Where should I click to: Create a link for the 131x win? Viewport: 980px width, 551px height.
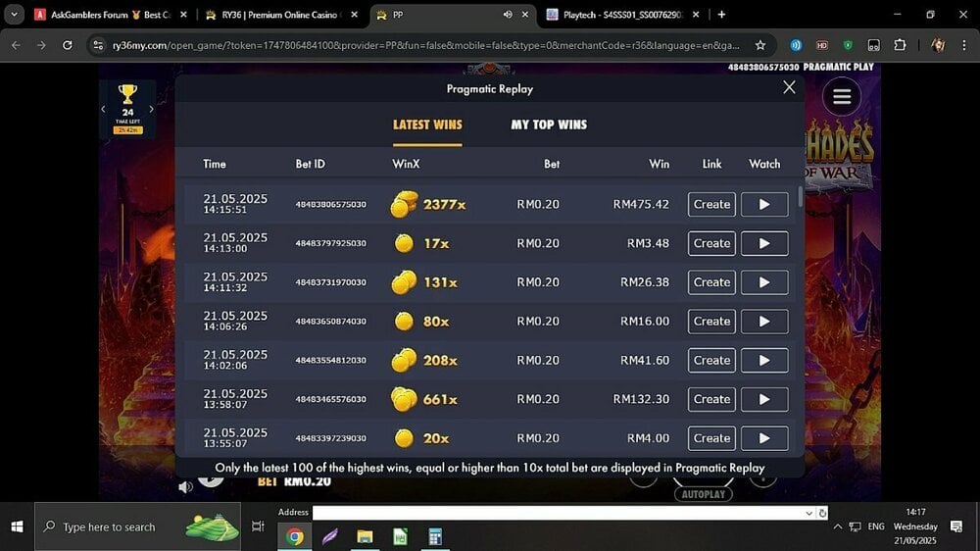pyautogui.click(x=711, y=282)
